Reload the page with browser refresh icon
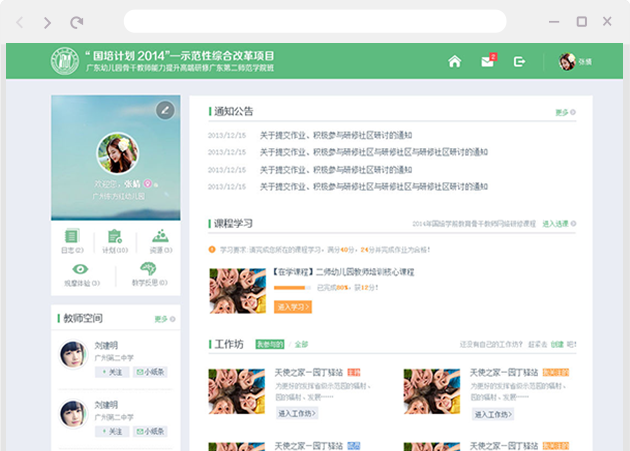The height and width of the screenshot is (451, 630). [77, 22]
